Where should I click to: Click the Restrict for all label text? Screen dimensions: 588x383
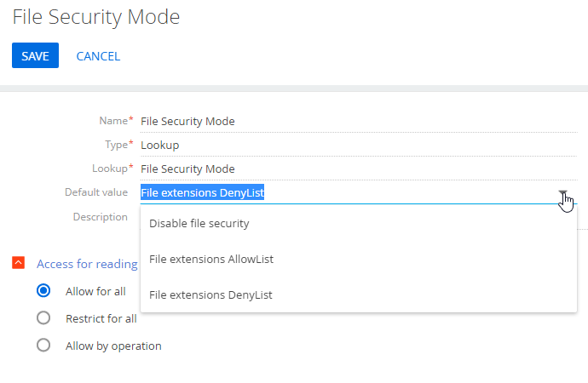click(101, 318)
